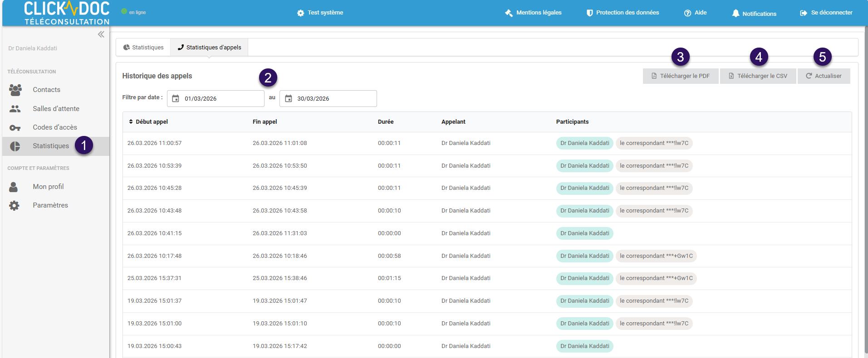Open Test système from the top bar
868x358 pixels.
pos(320,13)
